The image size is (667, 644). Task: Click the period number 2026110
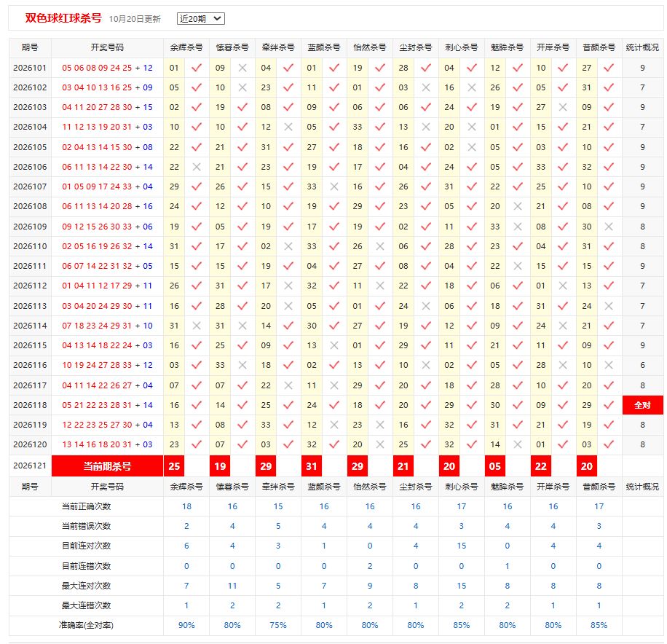click(x=30, y=246)
